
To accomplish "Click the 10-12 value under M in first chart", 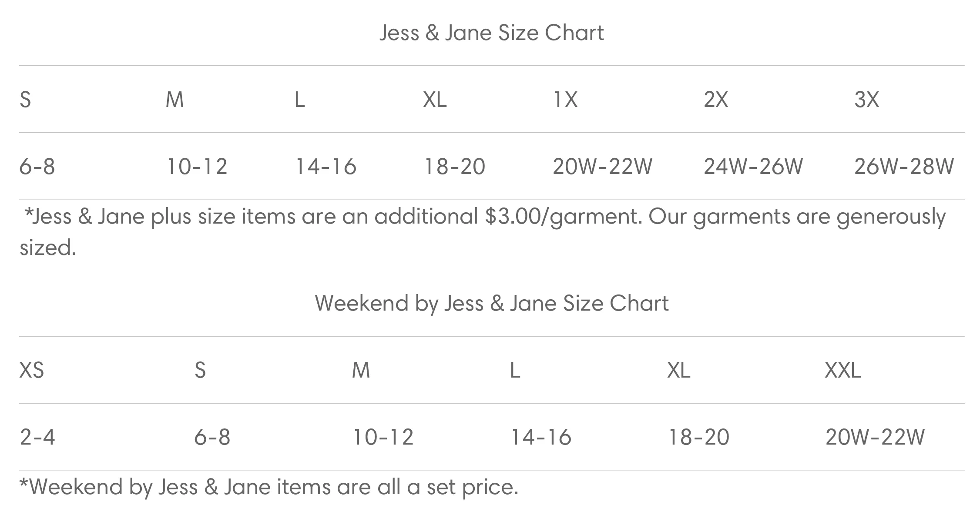I will pyautogui.click(x=197, y=167).
